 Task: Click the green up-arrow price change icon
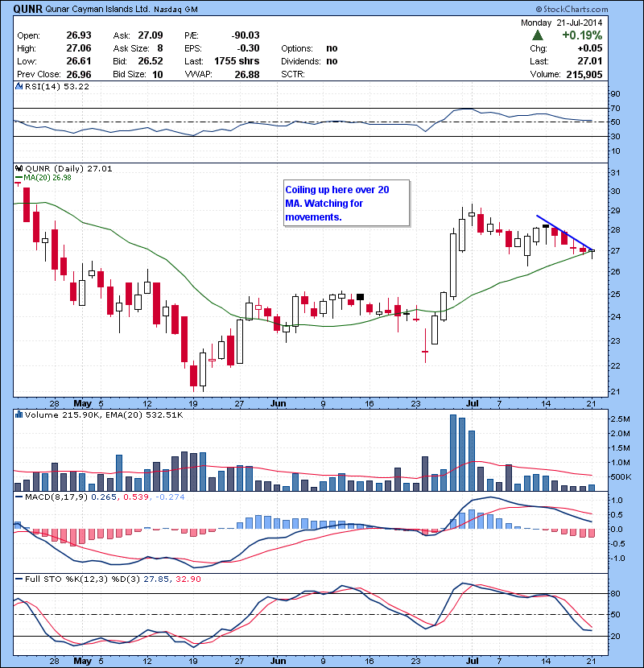click(x=537, y=35)
